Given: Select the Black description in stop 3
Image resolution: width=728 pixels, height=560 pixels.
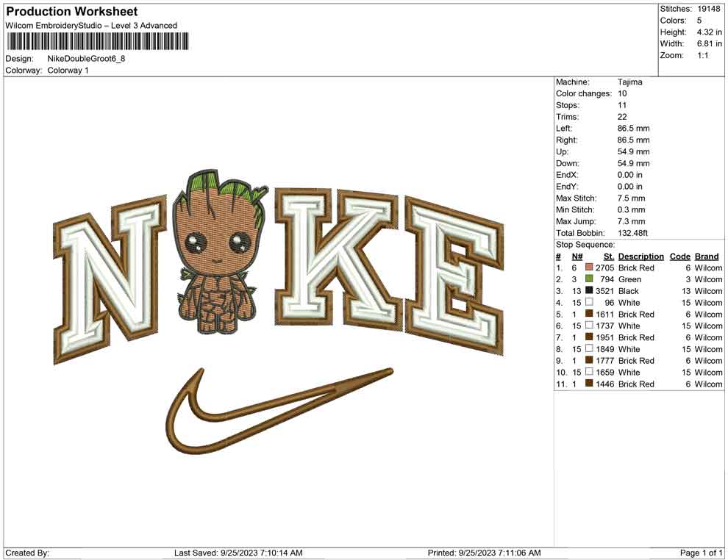Looking at the screenshot, I should click(629, 291).
